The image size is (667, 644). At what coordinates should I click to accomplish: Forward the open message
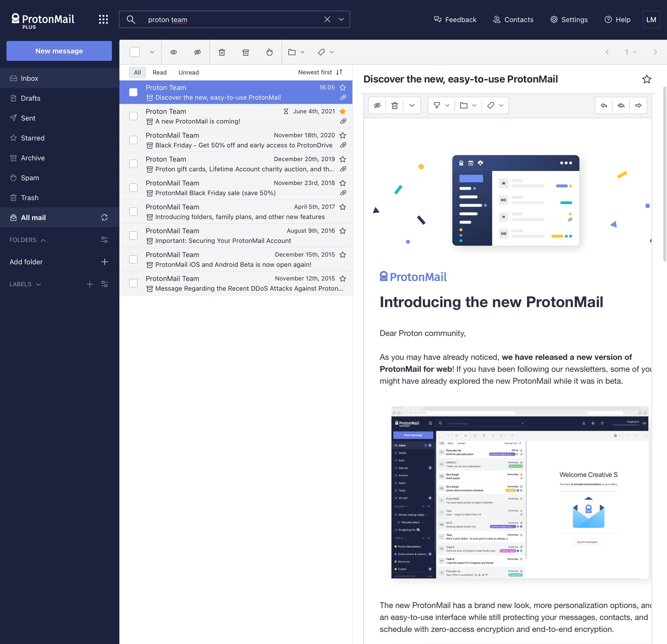tap(638, 105)
